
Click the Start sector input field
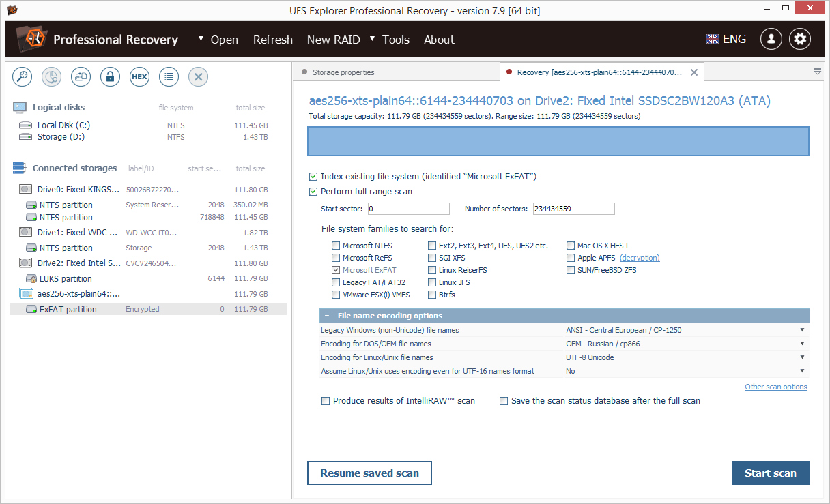(x=409, y=209)
